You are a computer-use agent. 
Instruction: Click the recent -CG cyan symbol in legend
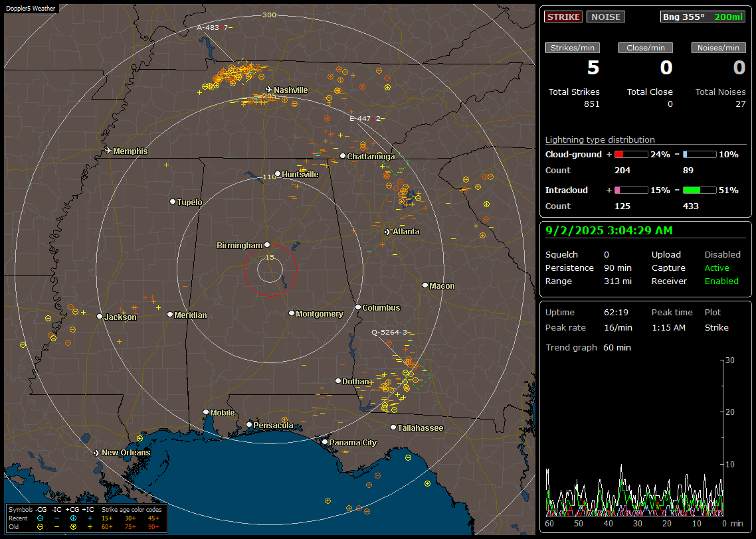tap(40, 518)
